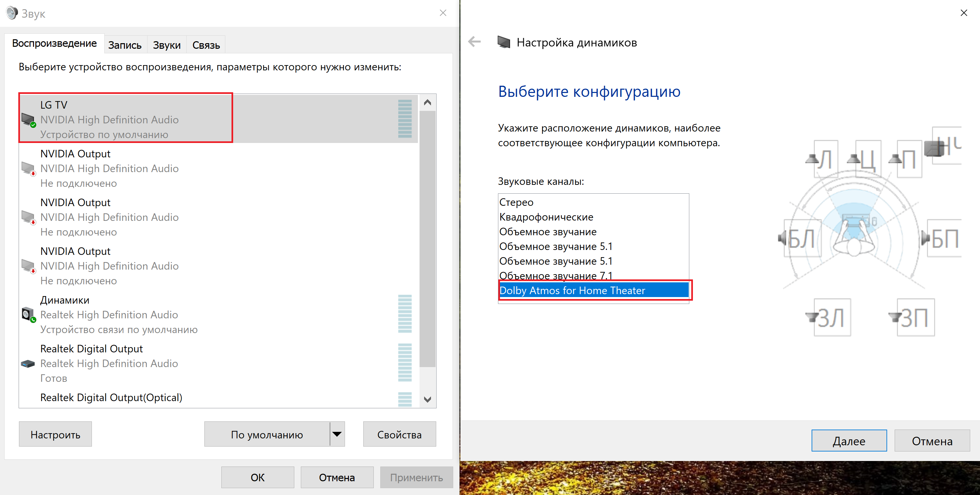Click the Далее button
This screenshot has height=495, width=980.
[849, 441]
